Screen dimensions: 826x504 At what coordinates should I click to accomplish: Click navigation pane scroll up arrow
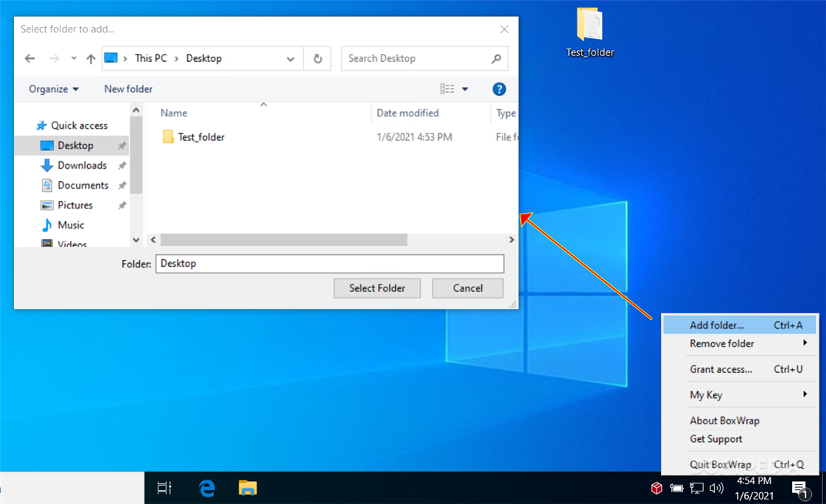[x=136, y=110]
